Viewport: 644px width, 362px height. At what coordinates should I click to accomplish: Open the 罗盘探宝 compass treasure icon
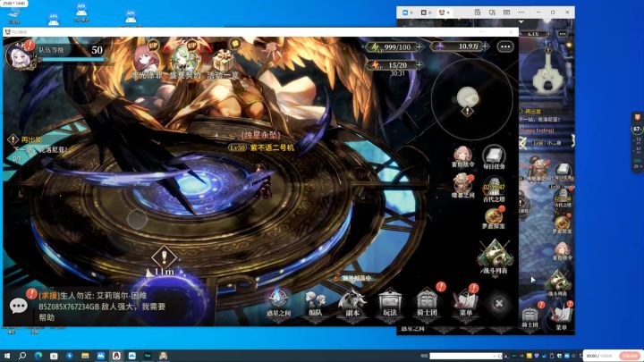coord(494,218)
